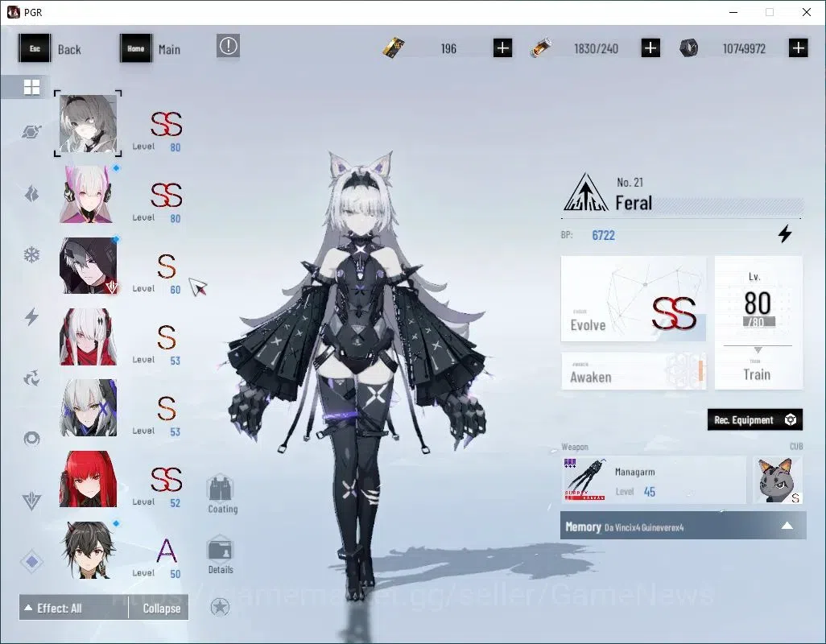The height and width of the screenshot is (644, 826).
Task: Click the Lv. 80/80 display
Action: (x=758, y=308)
